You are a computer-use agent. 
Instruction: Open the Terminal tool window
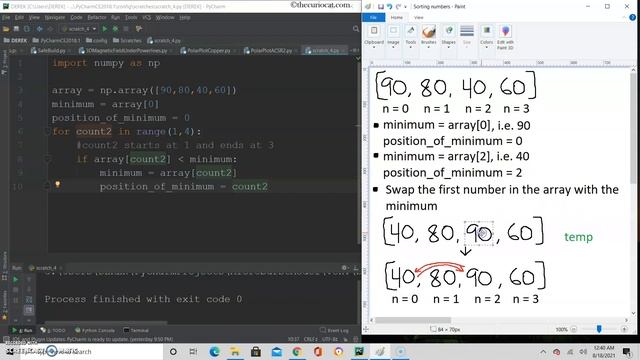click(136, 330)
